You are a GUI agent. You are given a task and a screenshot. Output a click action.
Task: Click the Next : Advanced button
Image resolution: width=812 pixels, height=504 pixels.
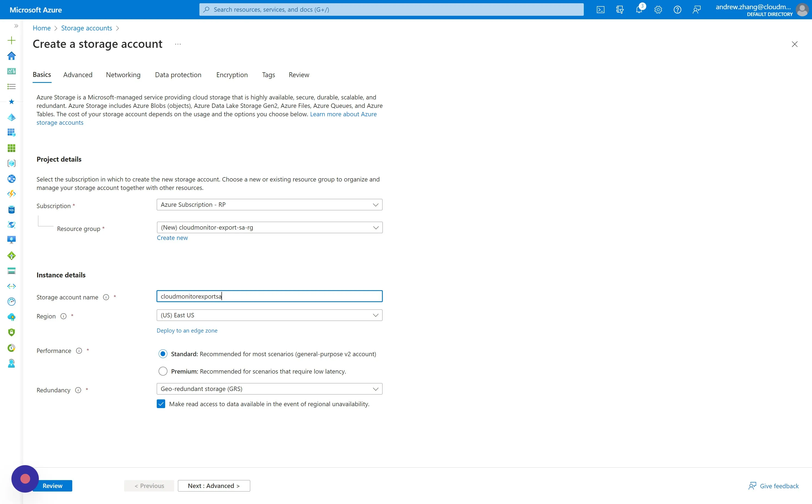click(214, 486)
